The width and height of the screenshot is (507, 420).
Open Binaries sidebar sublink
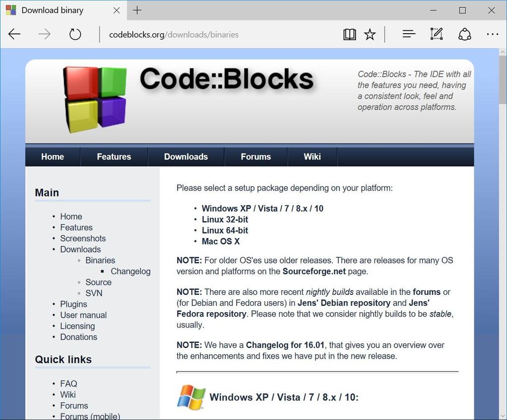pos(100,260)
